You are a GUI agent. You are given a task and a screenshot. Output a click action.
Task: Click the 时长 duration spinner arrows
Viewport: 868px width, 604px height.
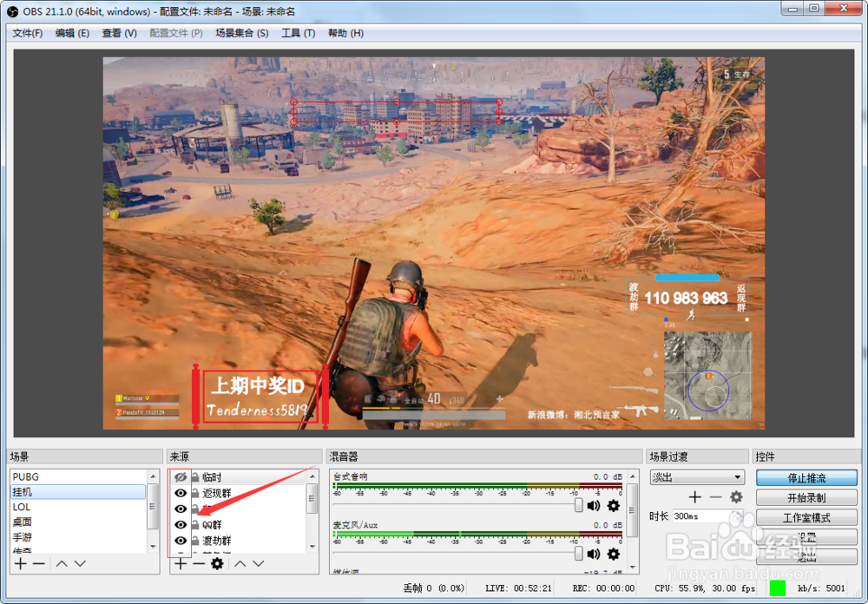[737, 516]
